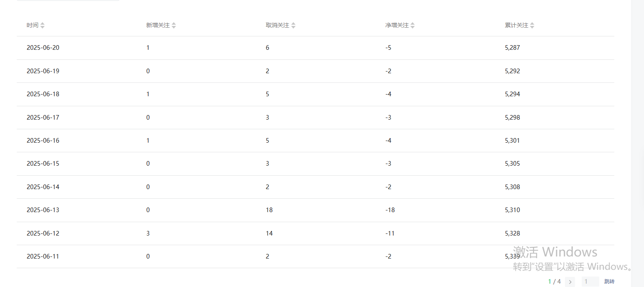
Task: Sort by 累计关注 column sort icon
Action: coord(532,26)
